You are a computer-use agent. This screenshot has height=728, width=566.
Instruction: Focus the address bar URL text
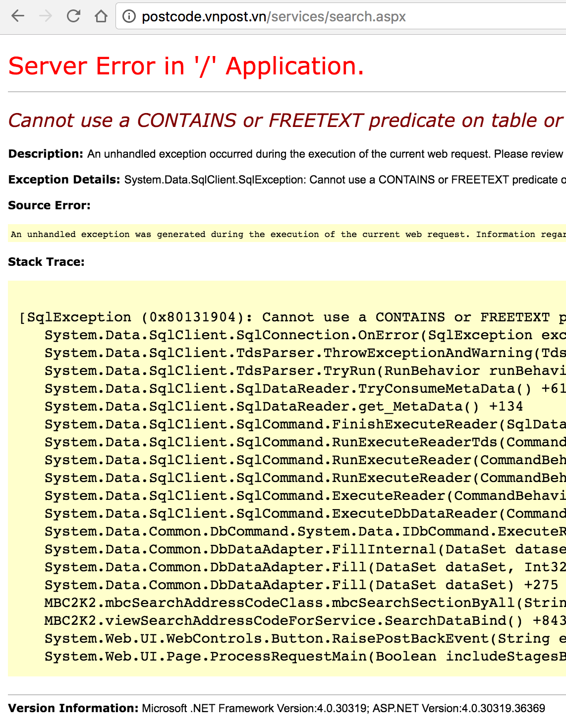click(274, 17)
